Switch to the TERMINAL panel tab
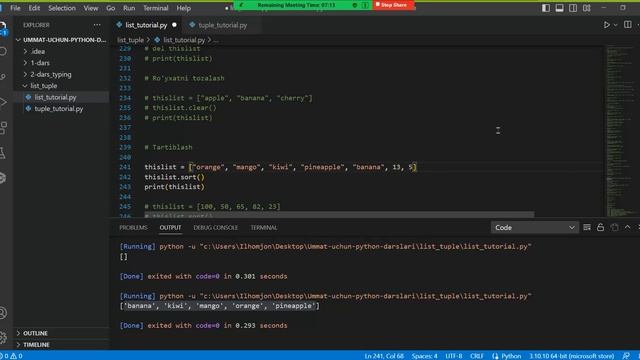Viewport: 640px width, 360px height. 264,227
